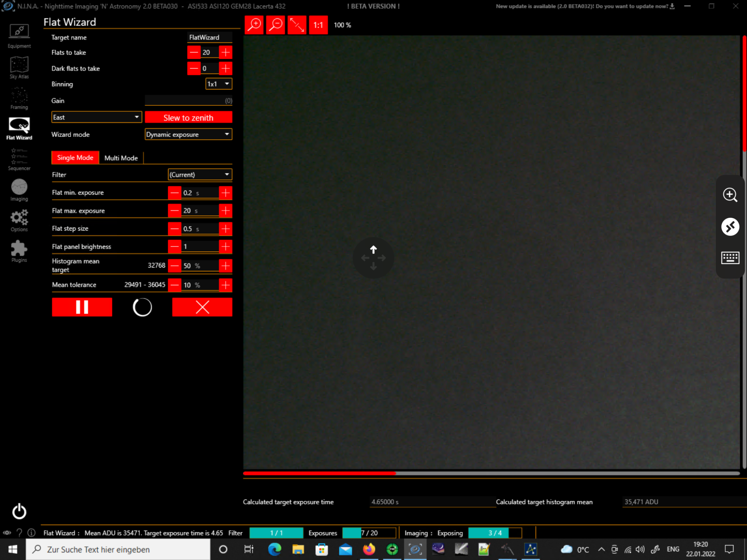Click the eye icon in status bar
The width and height of the screenshot is (747, 560).
[x=7, y=533]
